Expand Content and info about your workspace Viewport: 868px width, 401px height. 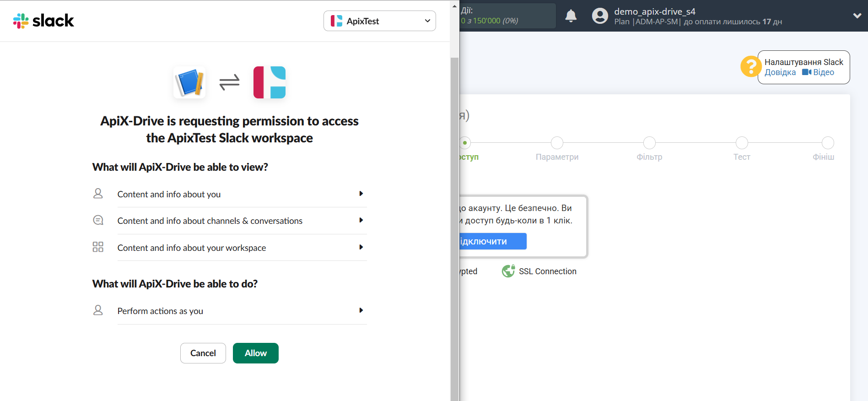(x=242, y=248)
